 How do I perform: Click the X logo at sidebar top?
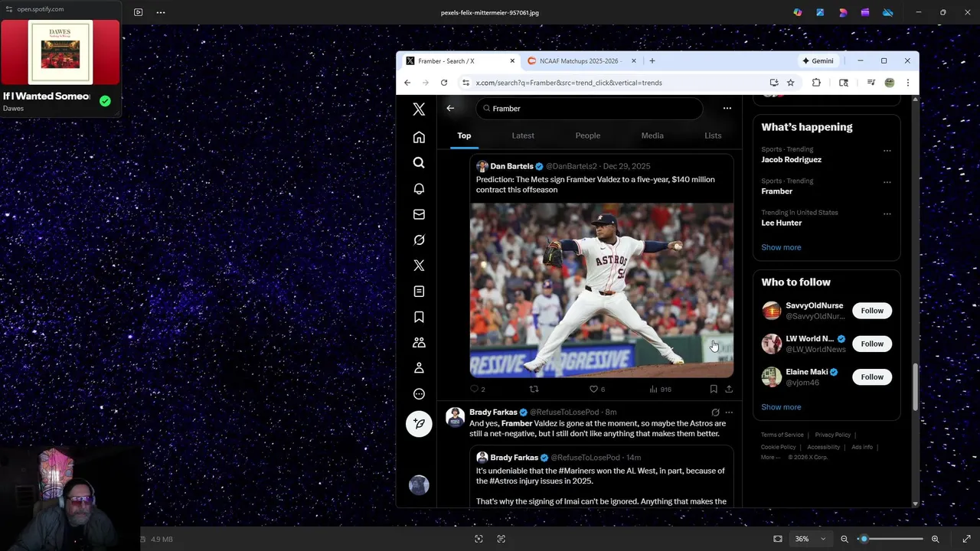tap(419, 109)
